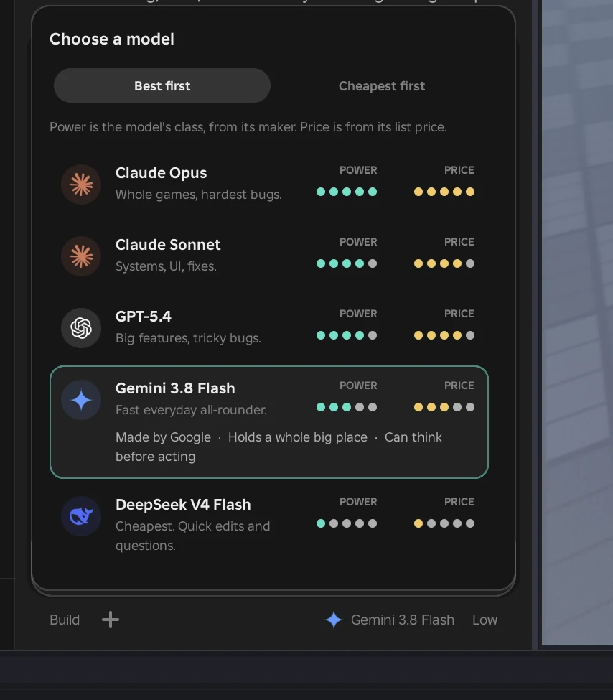Click the DeepSeek V4 Flash whale icon

pyautogui.click(x=81, y=516)
